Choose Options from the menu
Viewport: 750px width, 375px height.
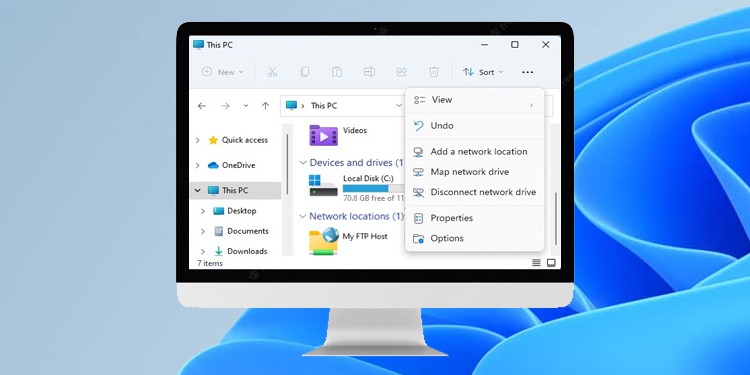(x=474, y=238)
